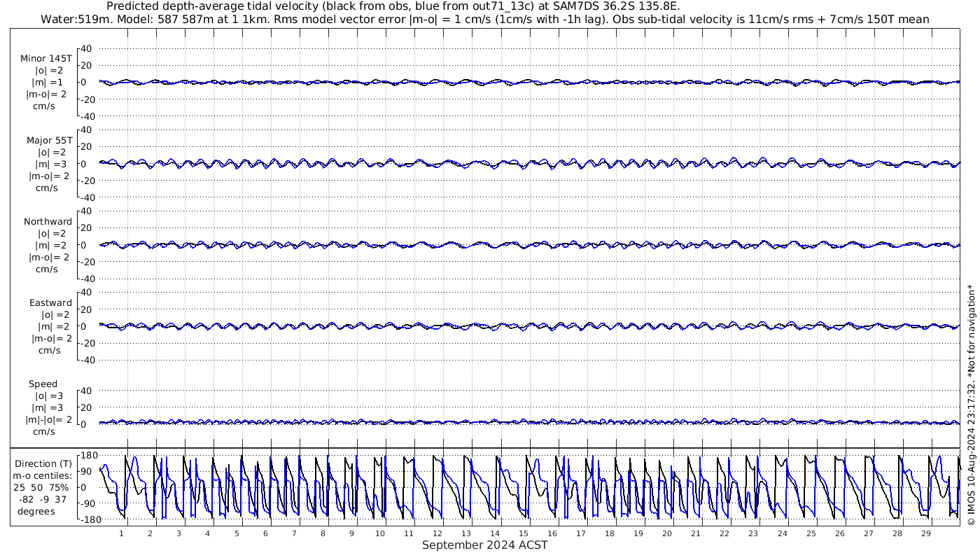Select the 'Minor 145T' panel label

(x=47, y=58)
